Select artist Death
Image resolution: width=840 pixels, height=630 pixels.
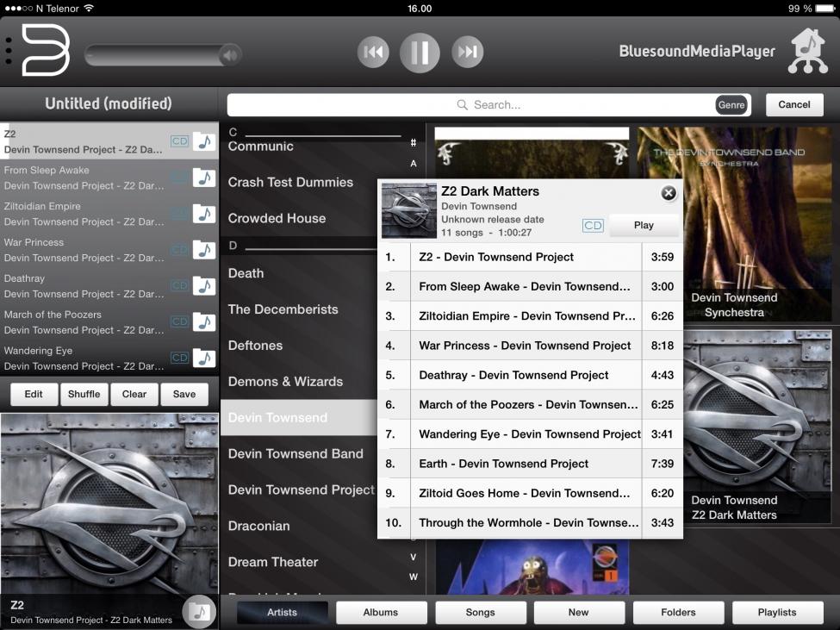point(246,273)
